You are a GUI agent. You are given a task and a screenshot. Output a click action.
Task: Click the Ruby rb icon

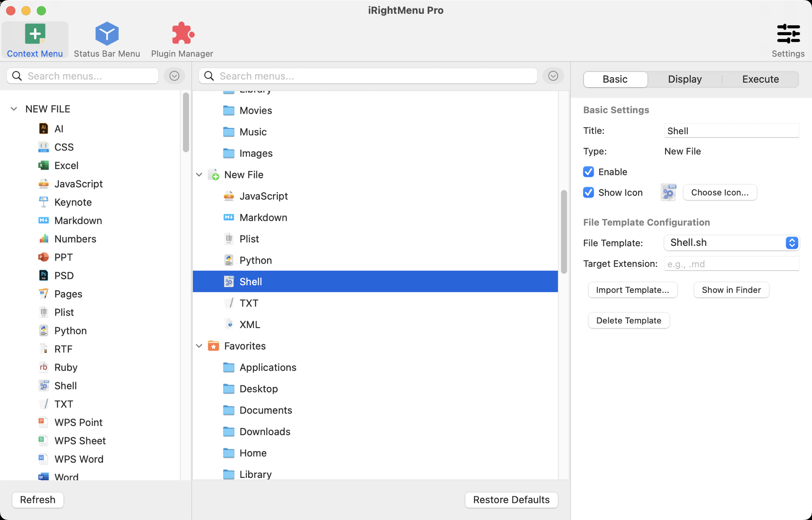tap(43, 367)
